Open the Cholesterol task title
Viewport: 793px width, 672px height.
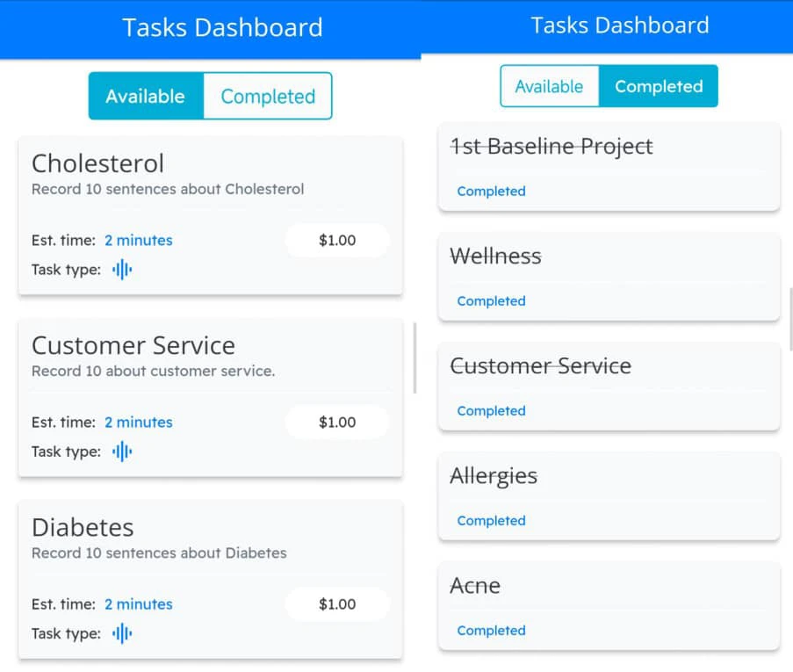tap(98, 163)
